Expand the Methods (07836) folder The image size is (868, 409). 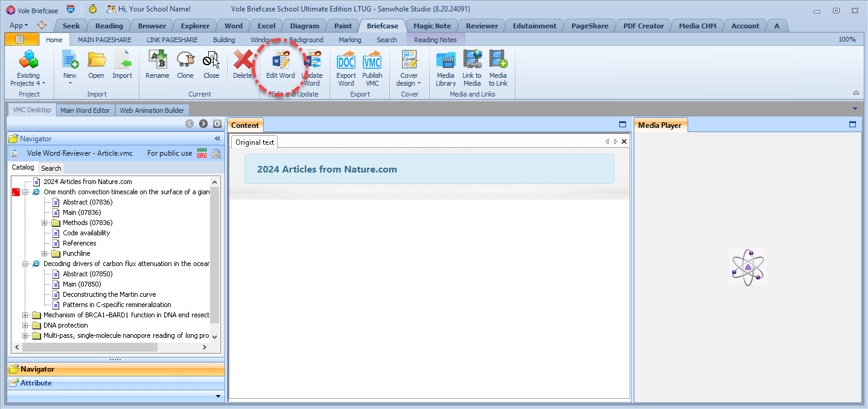(x=45, y=223)
